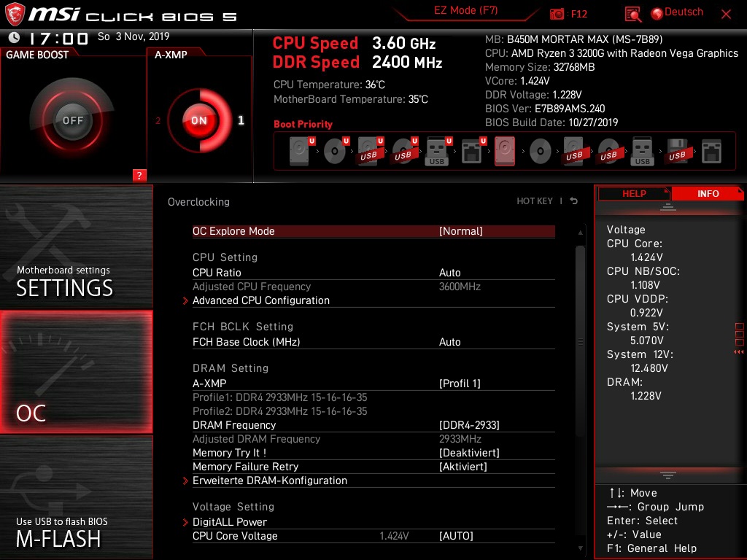Select the UEFI USB key boot icon
747x560 pixels.
tap(438, 152)
